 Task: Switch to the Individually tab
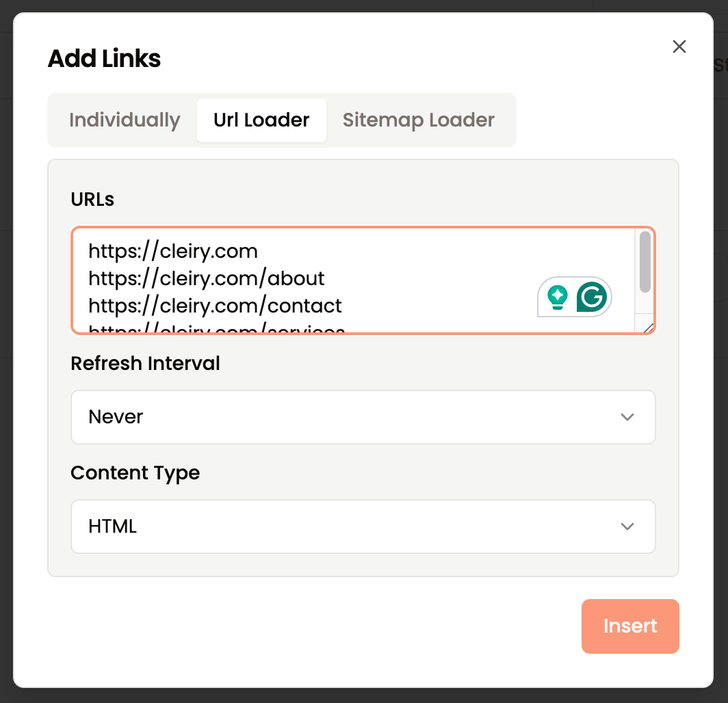(125, 120)
